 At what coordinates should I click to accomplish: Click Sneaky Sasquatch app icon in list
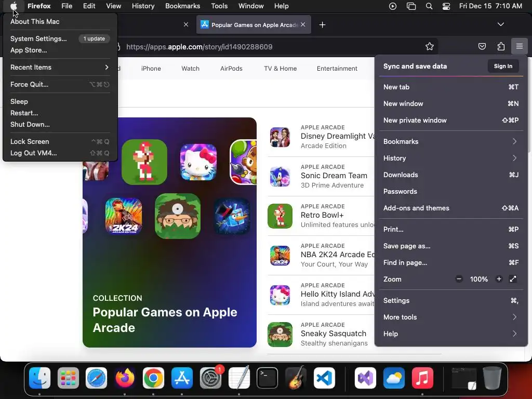click(x=280, y=335)
